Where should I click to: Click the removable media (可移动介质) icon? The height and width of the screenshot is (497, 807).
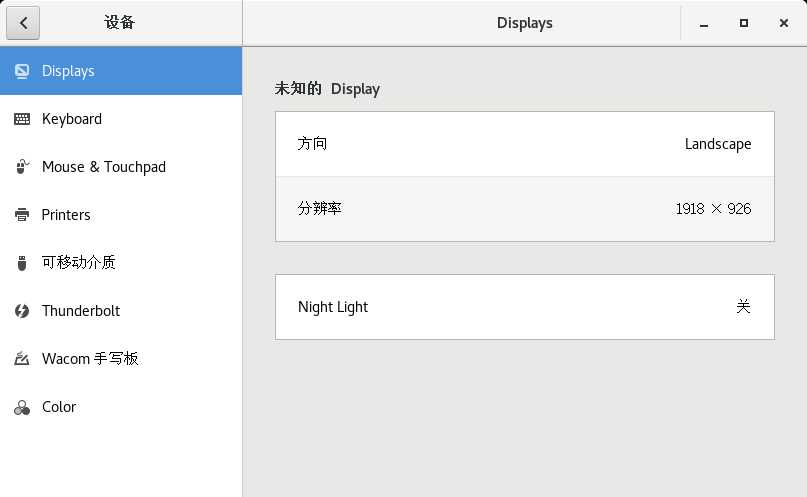coord(22,263)
